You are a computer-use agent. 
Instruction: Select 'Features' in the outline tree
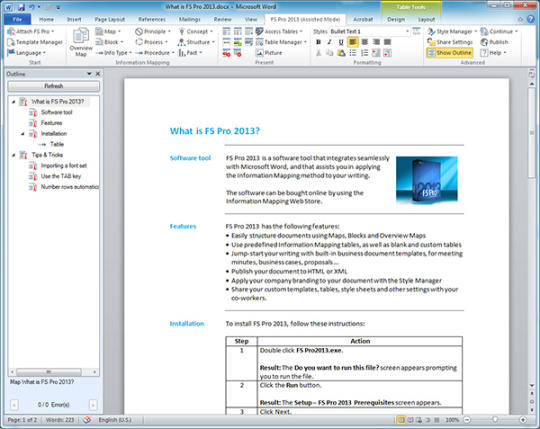(51, 123)
